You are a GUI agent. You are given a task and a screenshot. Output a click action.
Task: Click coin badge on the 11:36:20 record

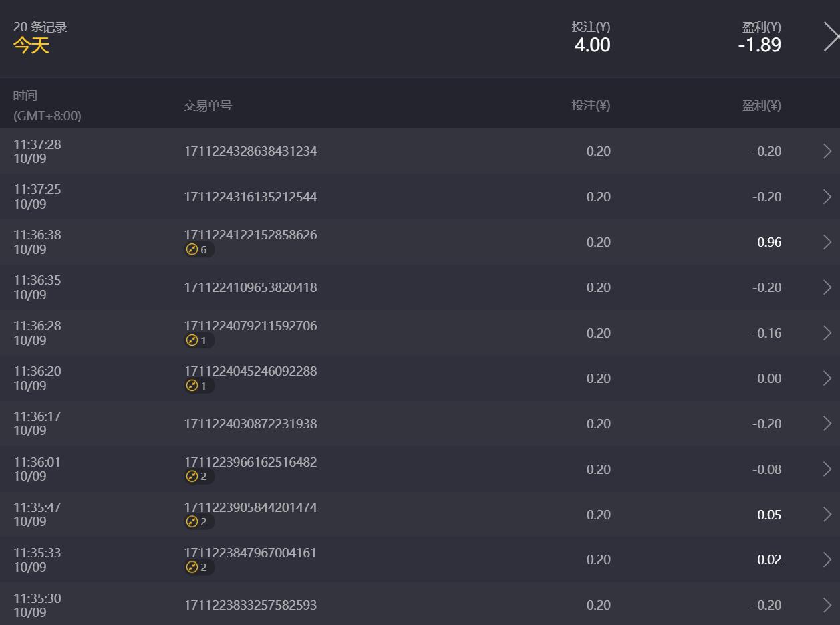[198, 386]
